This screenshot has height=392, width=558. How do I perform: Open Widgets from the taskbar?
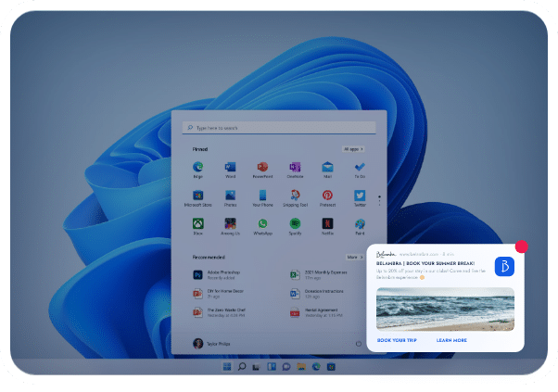[x=272, y=366]
